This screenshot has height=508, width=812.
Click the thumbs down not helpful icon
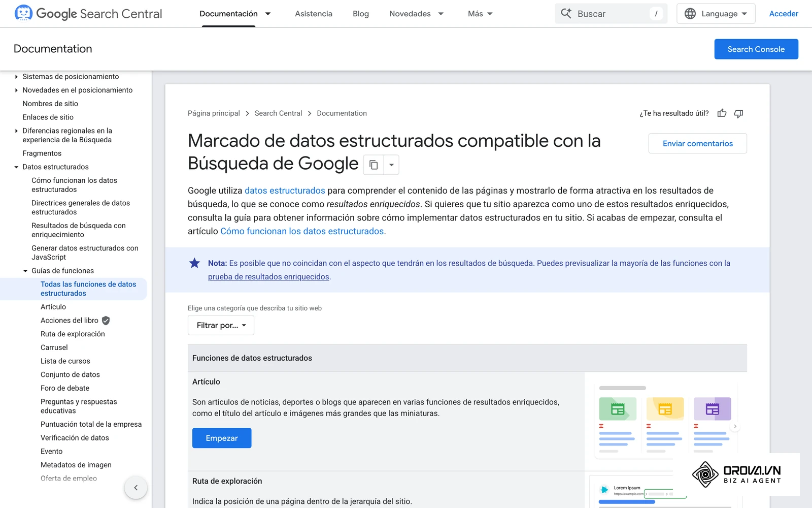click(738, 113)
